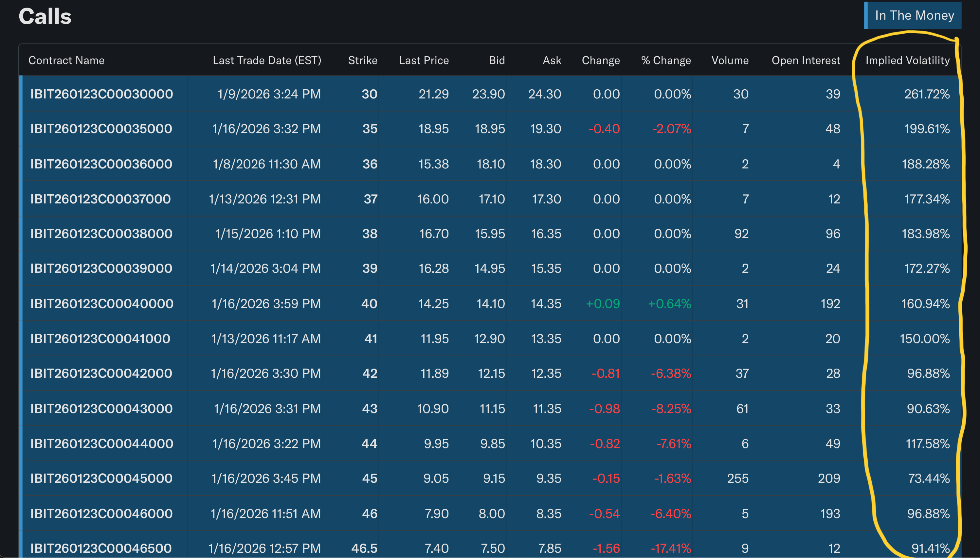Sort table by Implied Volatility column
Viewport: 980px width, 558px height.
coord(908,60)
